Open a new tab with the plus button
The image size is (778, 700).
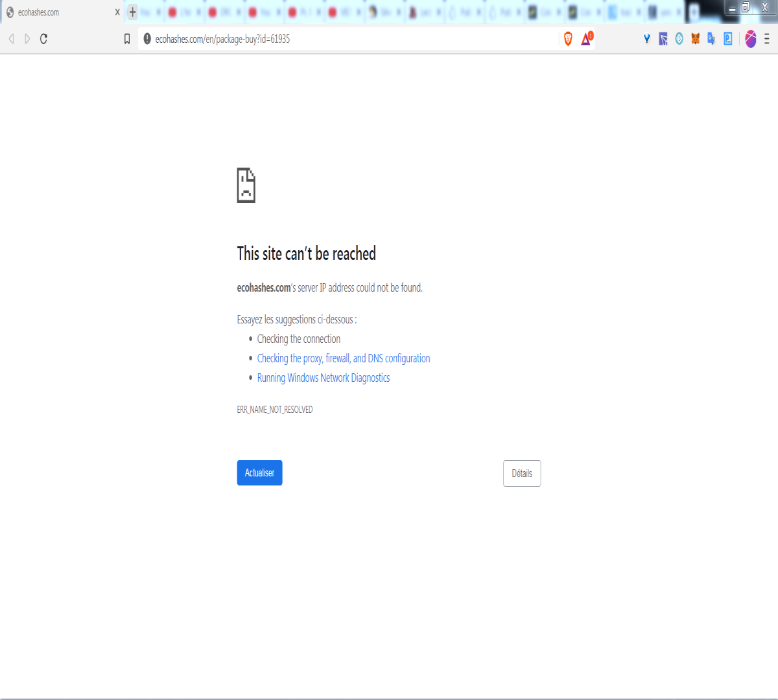tap(132, 12)
